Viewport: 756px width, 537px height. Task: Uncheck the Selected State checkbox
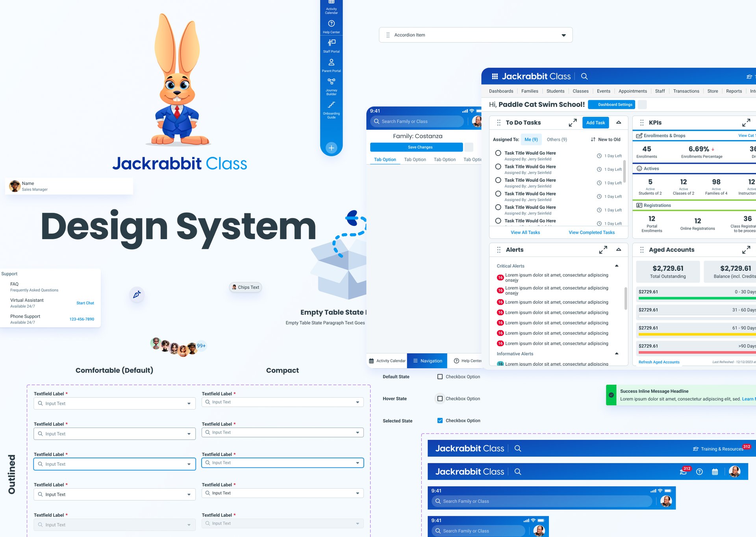[x=440, y=421]
